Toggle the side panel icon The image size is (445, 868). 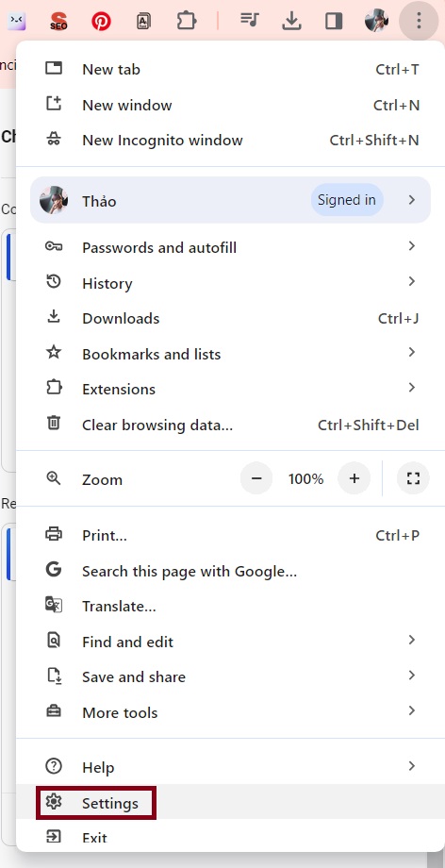(x=334, y=22)
